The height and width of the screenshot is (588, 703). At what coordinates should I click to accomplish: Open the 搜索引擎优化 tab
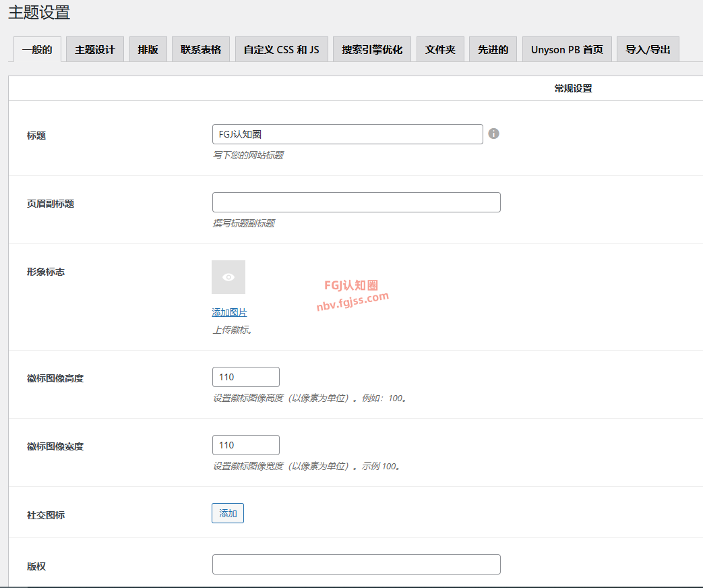tap(372, 50)
